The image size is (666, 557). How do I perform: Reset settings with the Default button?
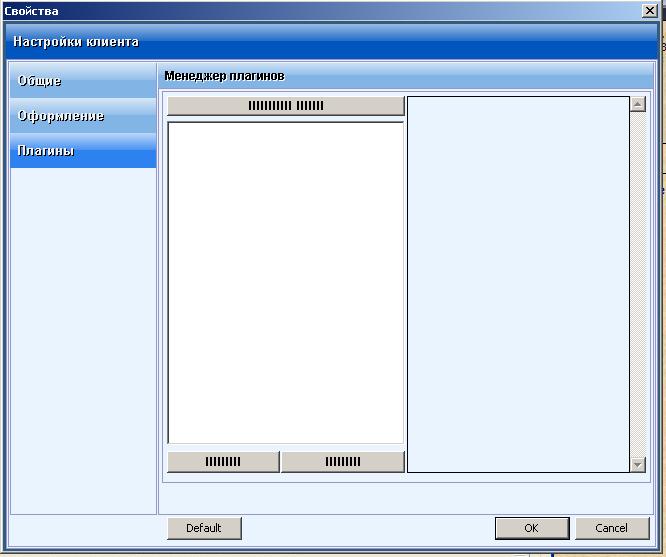point(204,528)
